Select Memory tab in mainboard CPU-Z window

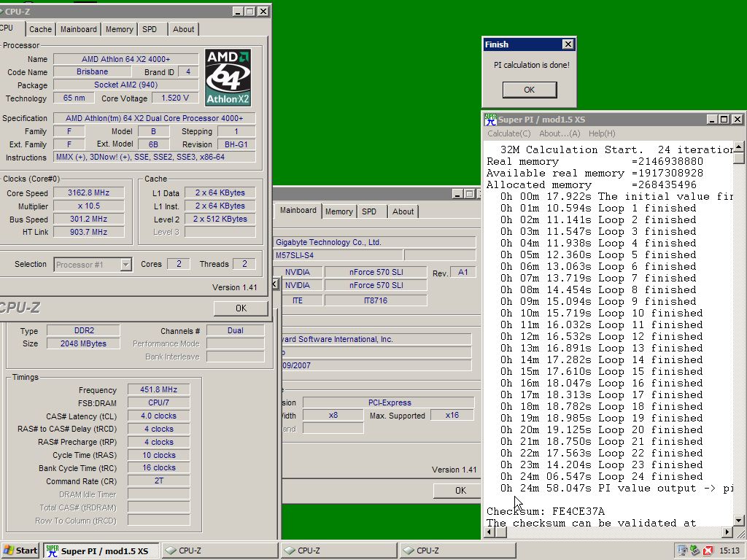[x=339, y=211]
